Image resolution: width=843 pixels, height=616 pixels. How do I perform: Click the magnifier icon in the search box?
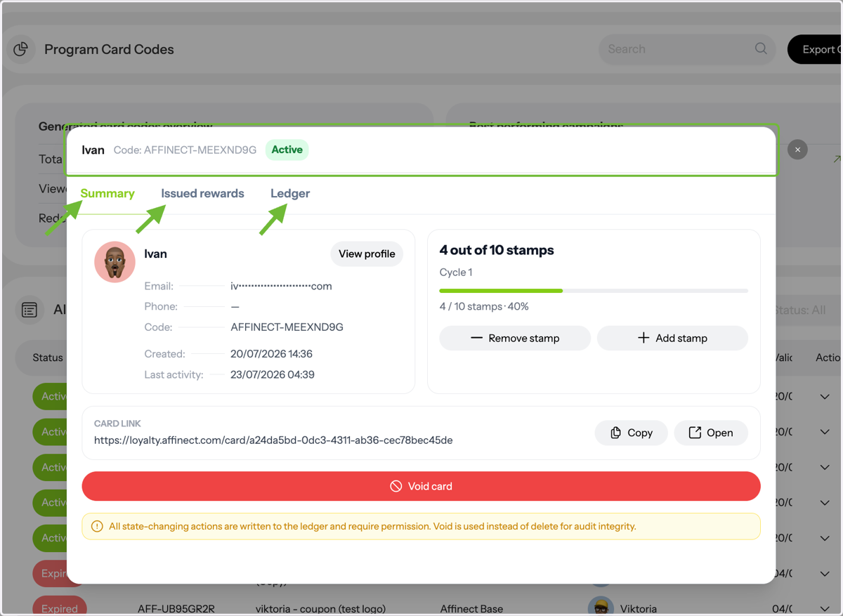click(761, 48)
